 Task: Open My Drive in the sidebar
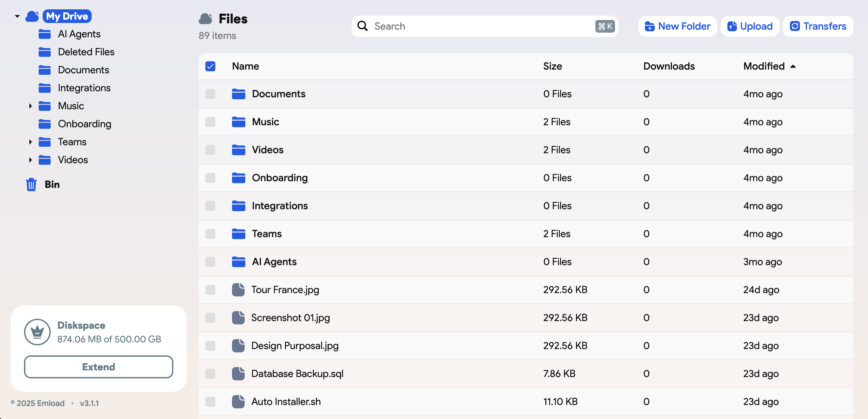point(67,16)
